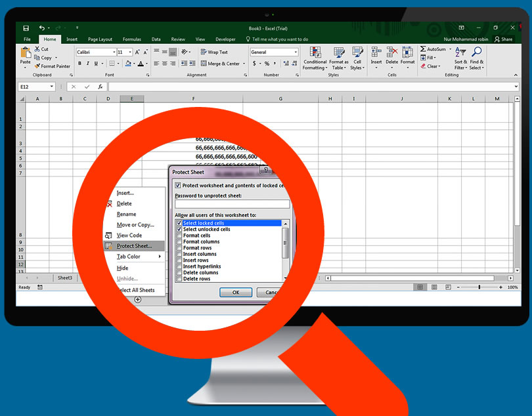Click the AutoSum sigma icon

(424, 49)
